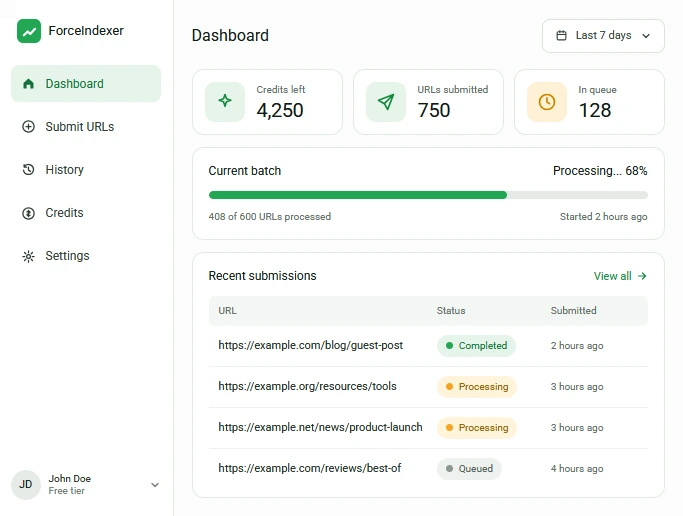Click the Processing... 68% text
The height and width of the screenshot is (516, 683).
(600, 171)
